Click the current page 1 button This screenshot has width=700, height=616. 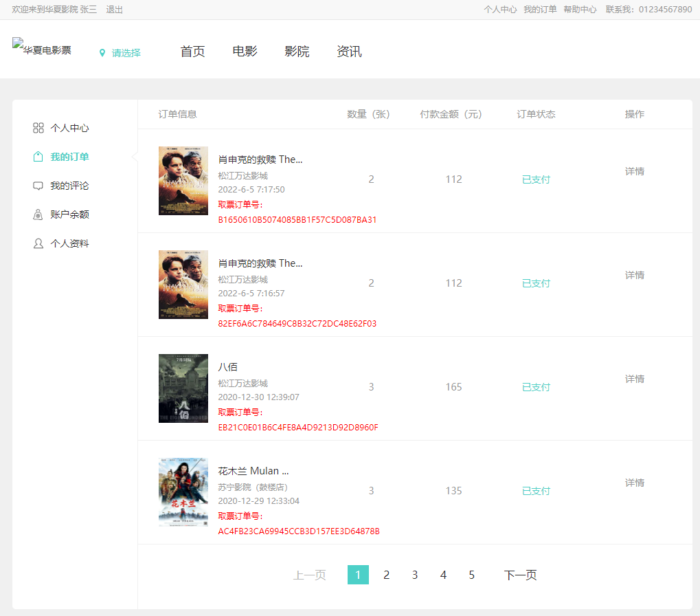pos(358,575)
